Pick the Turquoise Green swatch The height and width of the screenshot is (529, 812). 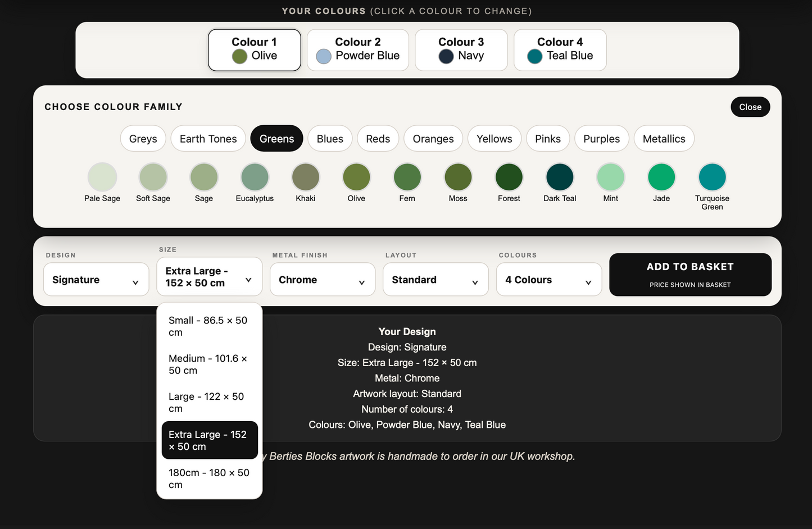coord(712,177)
